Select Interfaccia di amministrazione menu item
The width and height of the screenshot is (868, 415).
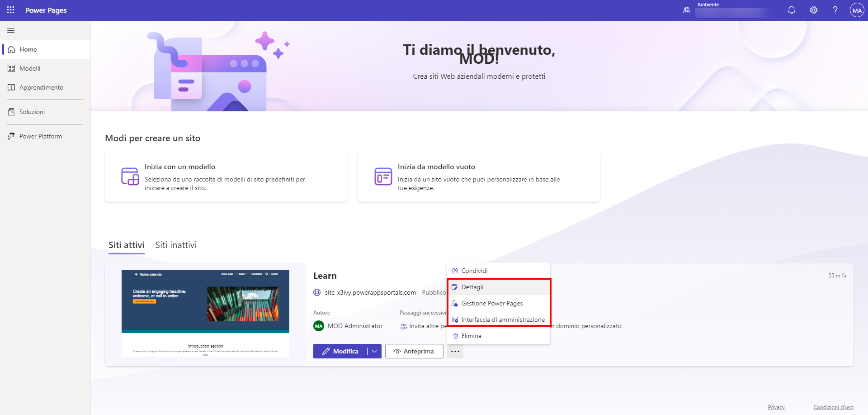tap(499, 320)
